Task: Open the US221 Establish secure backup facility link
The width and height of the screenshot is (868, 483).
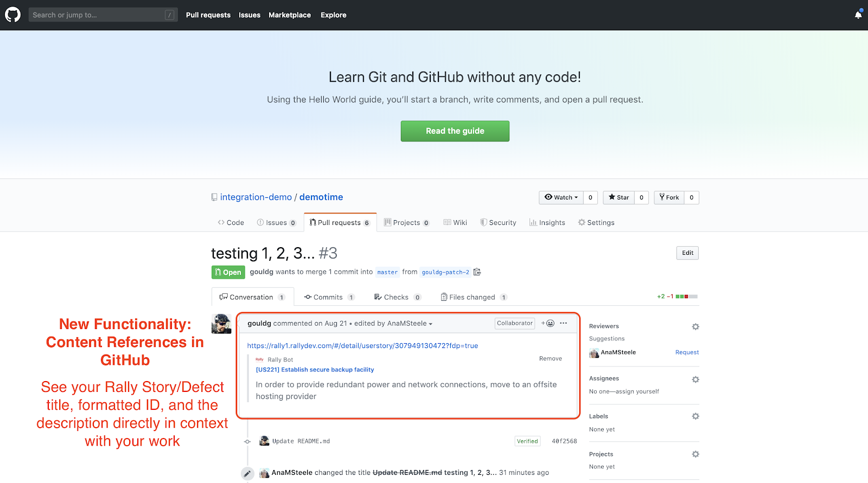Action: point(315,370)
